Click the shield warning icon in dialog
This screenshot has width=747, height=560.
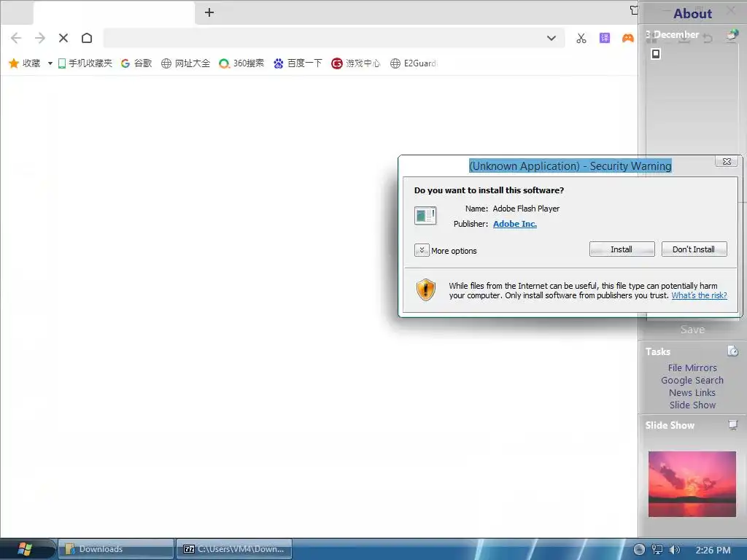(426, 290)
